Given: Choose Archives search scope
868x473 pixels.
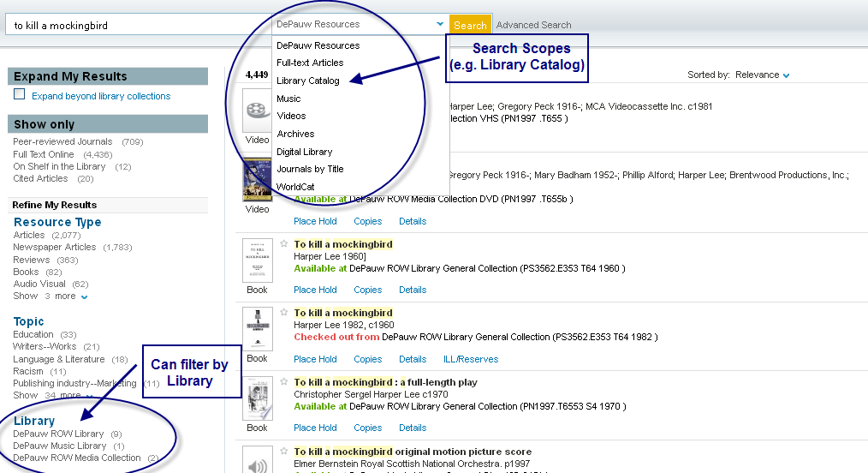Looking at the screenshot, I should tap(295, 134).
